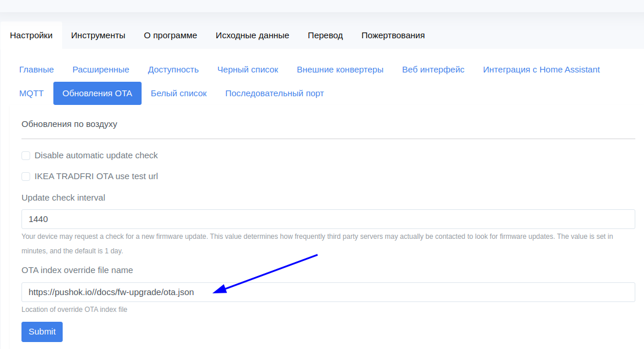Open Интеграция с Home Assistant settings

[541, 70]
